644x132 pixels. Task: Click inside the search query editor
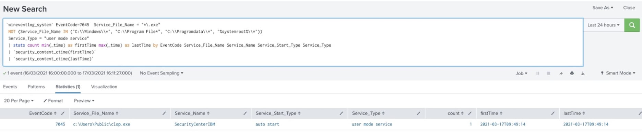[x=293, y=42]
